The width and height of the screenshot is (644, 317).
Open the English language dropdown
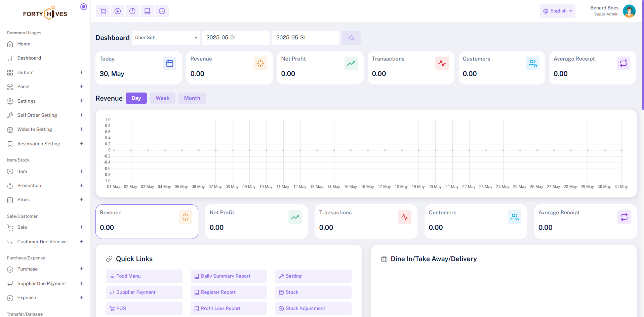557,11
